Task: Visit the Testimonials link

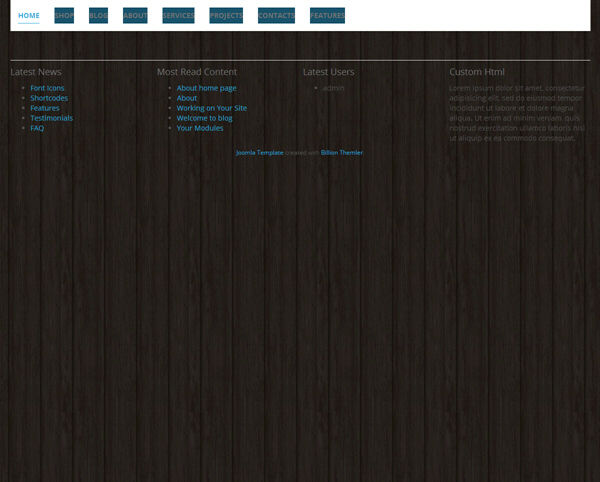Action: click(51, 118)
